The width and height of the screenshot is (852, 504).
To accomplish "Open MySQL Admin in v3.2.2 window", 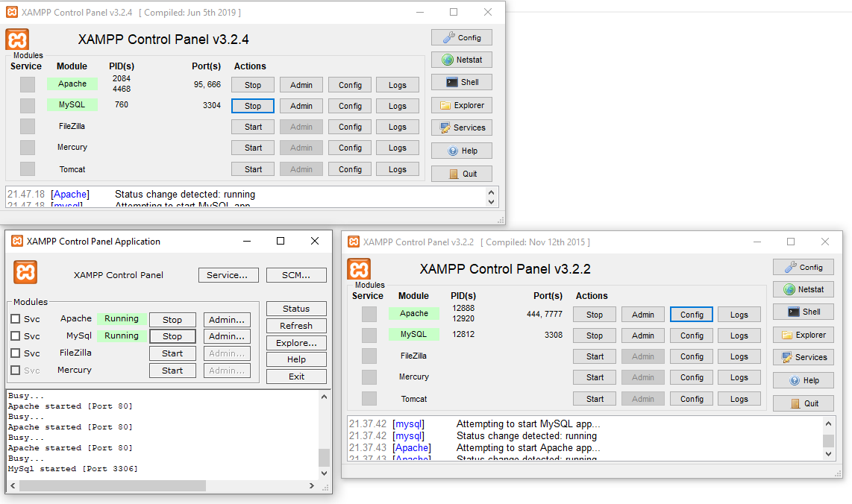I will click(643, 336).
